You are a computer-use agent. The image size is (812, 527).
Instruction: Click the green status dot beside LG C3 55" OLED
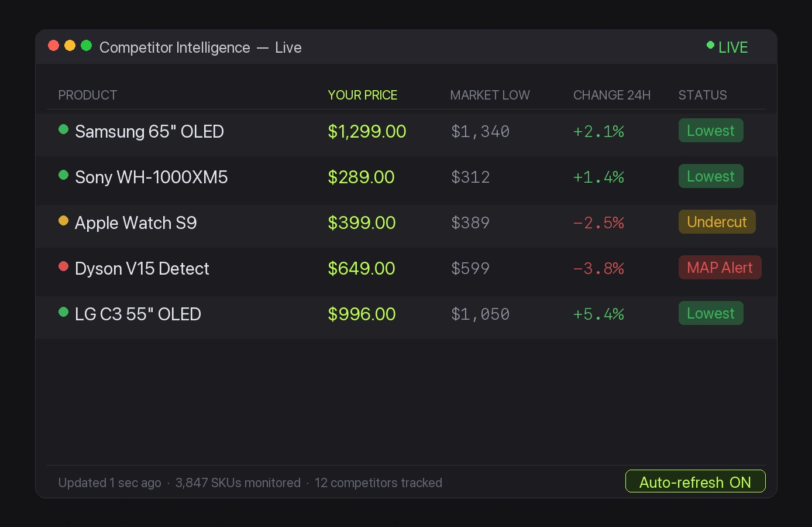(x=64, y=312)
